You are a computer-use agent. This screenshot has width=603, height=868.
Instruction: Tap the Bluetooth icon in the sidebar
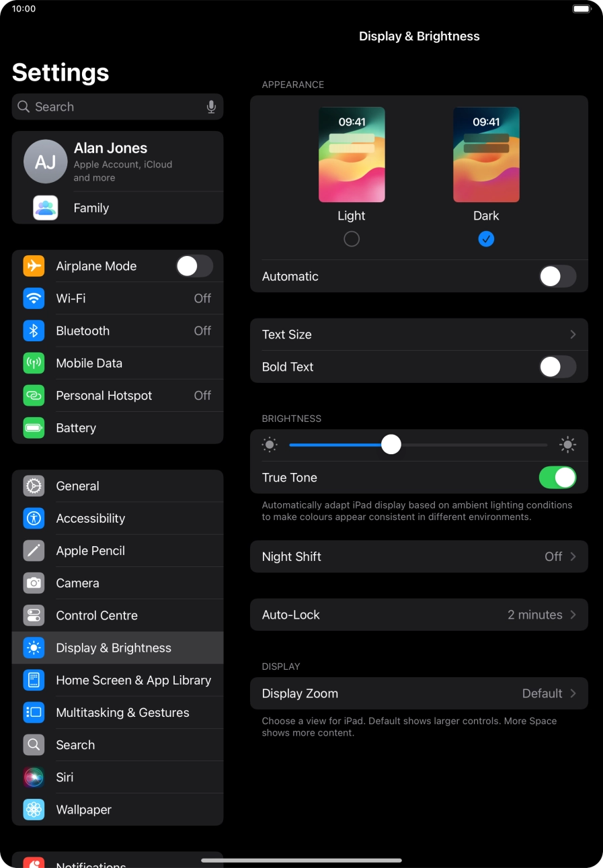(x=34, y=331)
